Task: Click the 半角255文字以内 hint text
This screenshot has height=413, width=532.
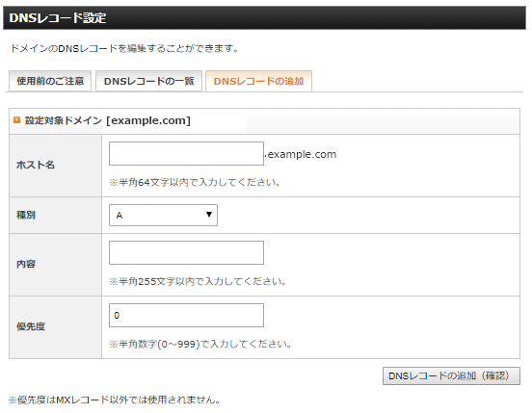Action: [x=198, y=281]
